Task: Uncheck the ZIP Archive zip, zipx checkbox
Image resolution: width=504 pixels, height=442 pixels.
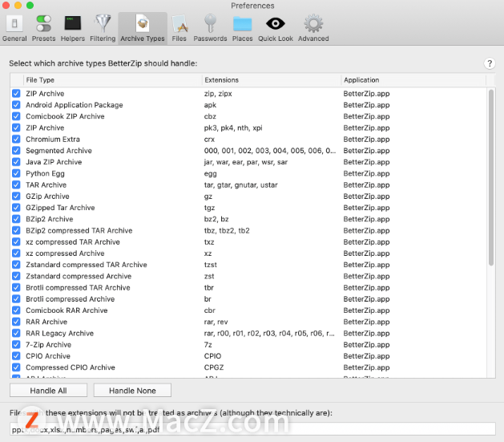Action: coord(16,94)
